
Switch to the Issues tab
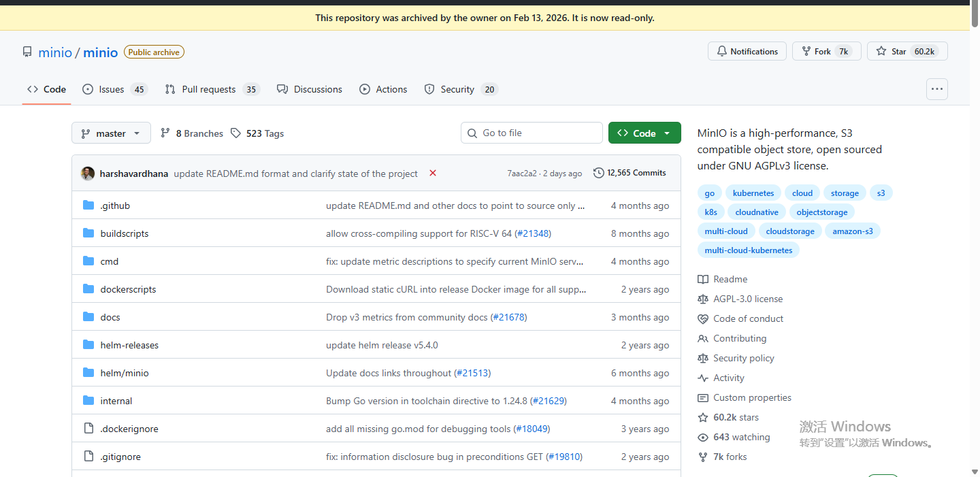point(112,89)
